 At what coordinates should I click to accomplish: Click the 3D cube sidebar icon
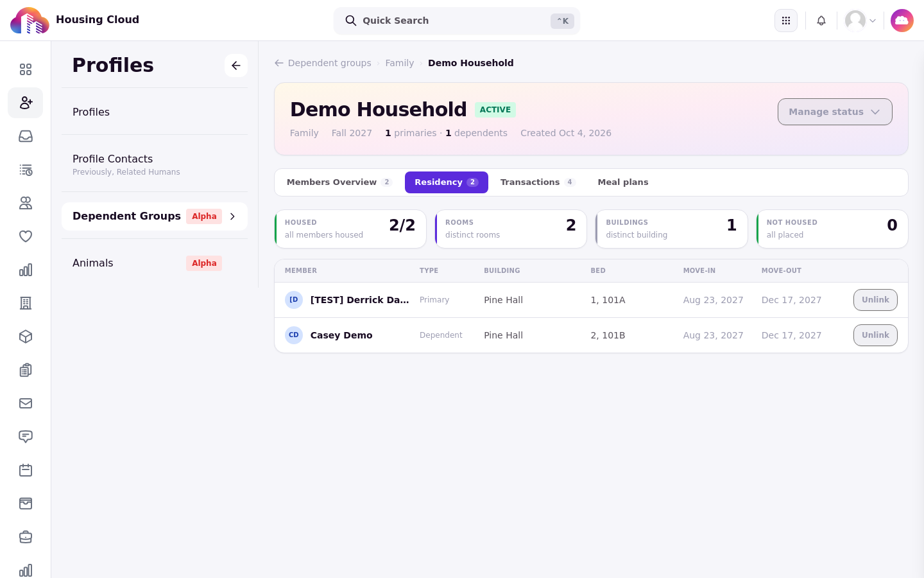[x=26, y=337]
